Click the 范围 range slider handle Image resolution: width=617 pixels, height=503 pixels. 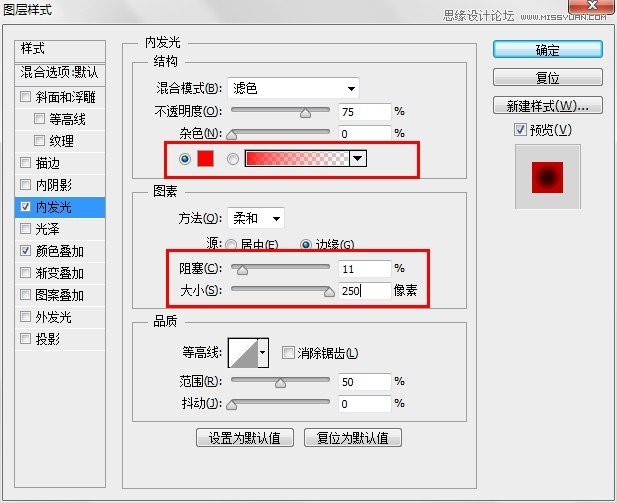point(281,383)
